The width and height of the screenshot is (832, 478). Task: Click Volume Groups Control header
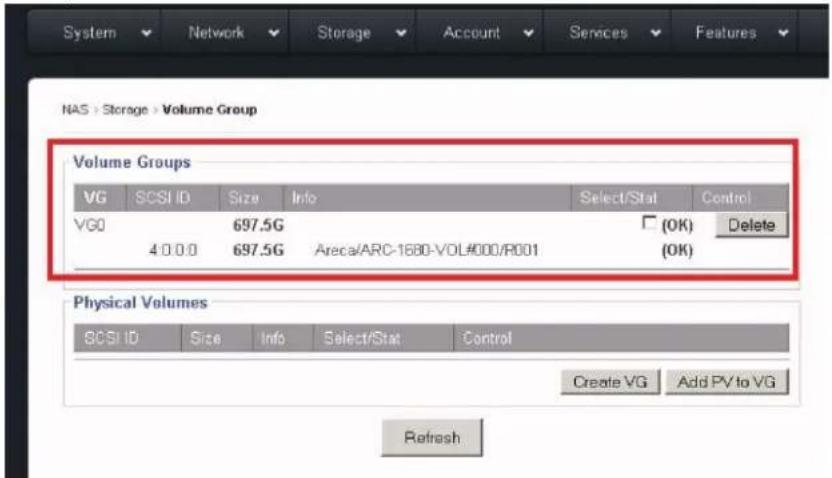741,198
